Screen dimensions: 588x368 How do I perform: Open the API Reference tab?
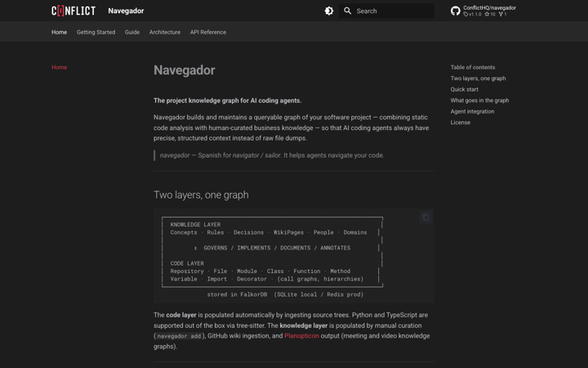pyautogui.click(x=208, y=32)
